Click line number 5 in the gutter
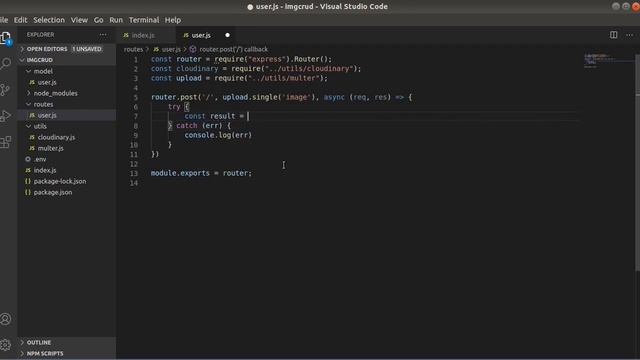640x360 pixels. (136, 98)
